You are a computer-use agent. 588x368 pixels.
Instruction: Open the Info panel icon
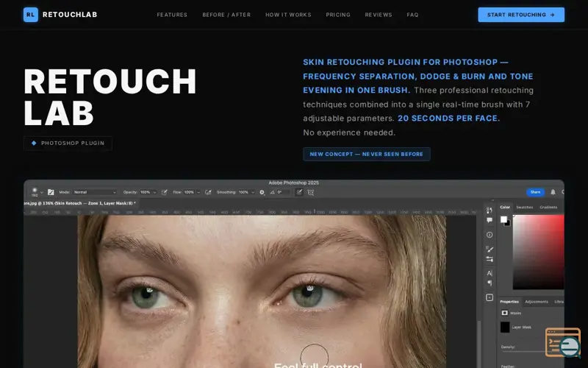click(490, 235)
